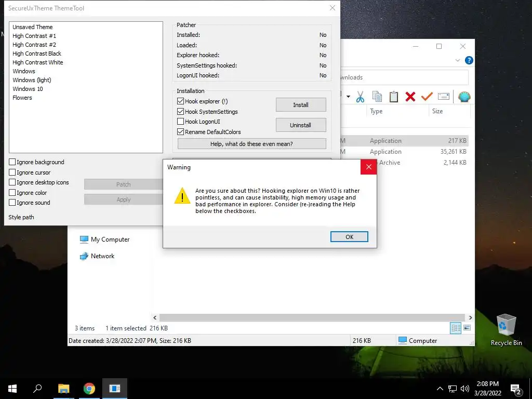Open the taskbar clock showing 2:08 PM
Viewport: 532px width, 399px height.
tap(487, 389)
